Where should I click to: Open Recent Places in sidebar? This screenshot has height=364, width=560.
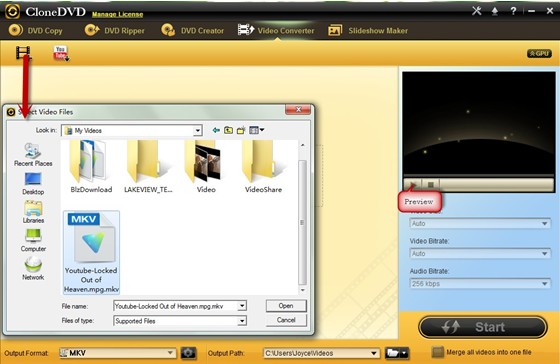[x=33, y=155]
